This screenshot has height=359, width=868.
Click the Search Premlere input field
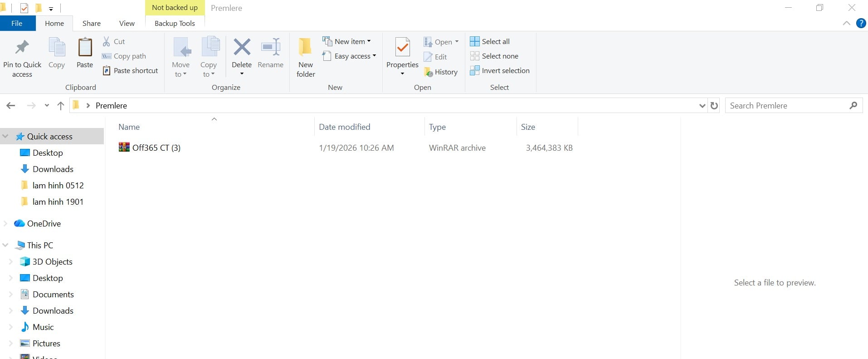[787, 106]
